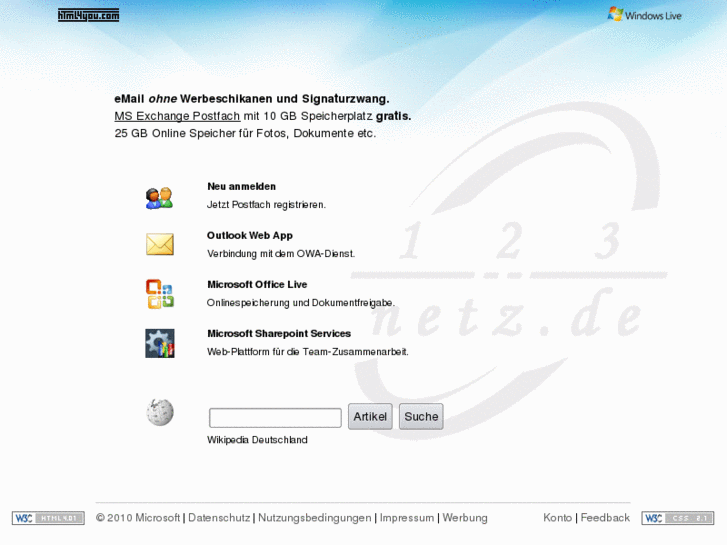Open the Outlook Web App heading link
Screen dimensions: 727x545
(250, 236)
